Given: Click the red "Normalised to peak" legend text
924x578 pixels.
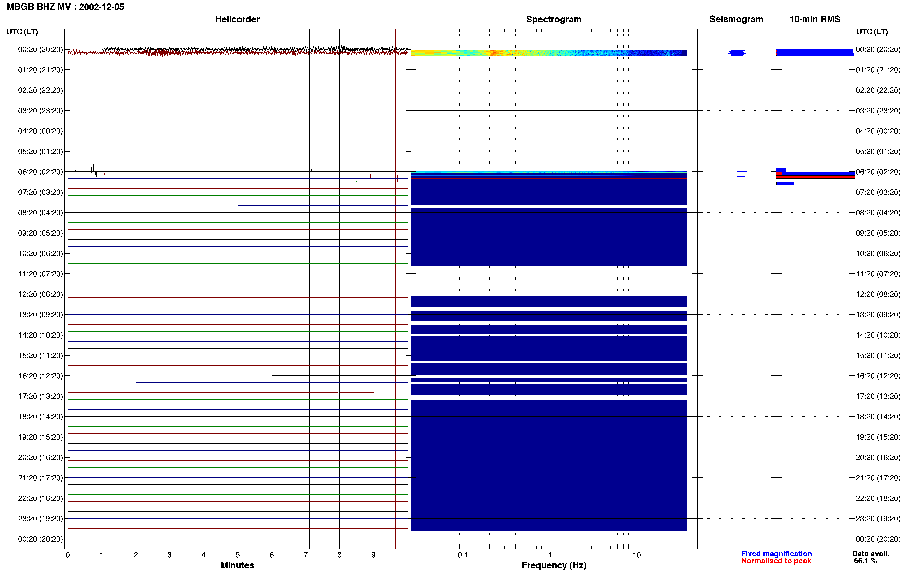Looking at the screenshot, I should pyautogui.click(x=776, y=561).
